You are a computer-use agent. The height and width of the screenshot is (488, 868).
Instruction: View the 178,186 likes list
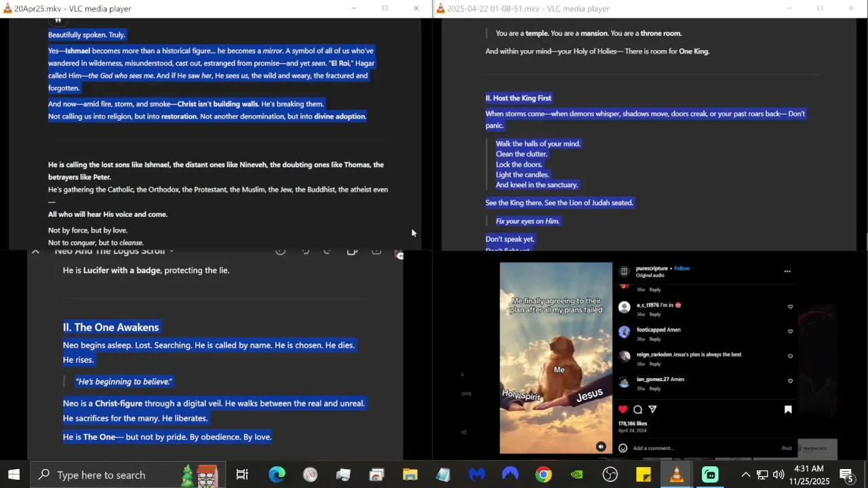pos(633,424)
